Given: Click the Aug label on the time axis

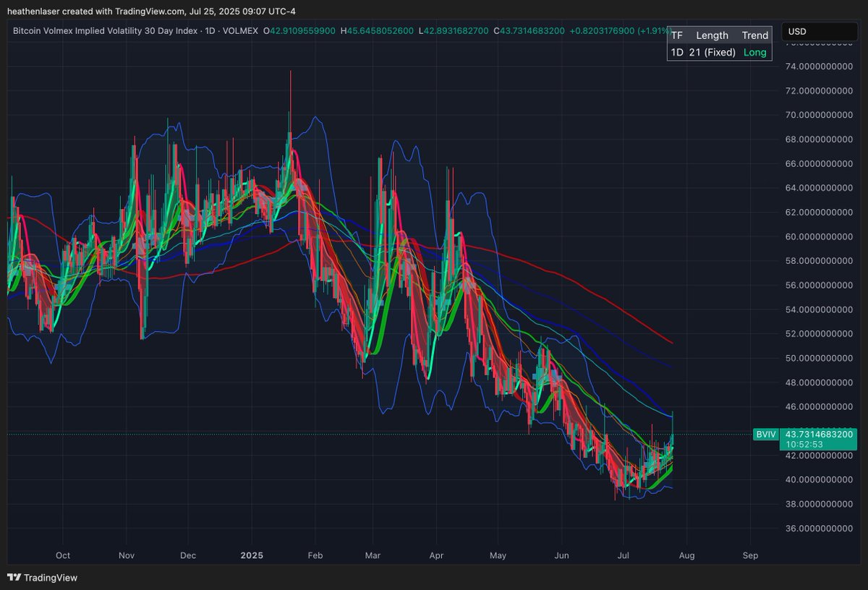Looking at the screenshot, I should 686,555.
